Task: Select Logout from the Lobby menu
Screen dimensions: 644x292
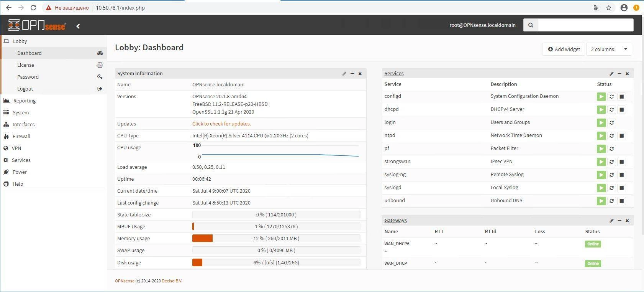Action: click(54, 89)
